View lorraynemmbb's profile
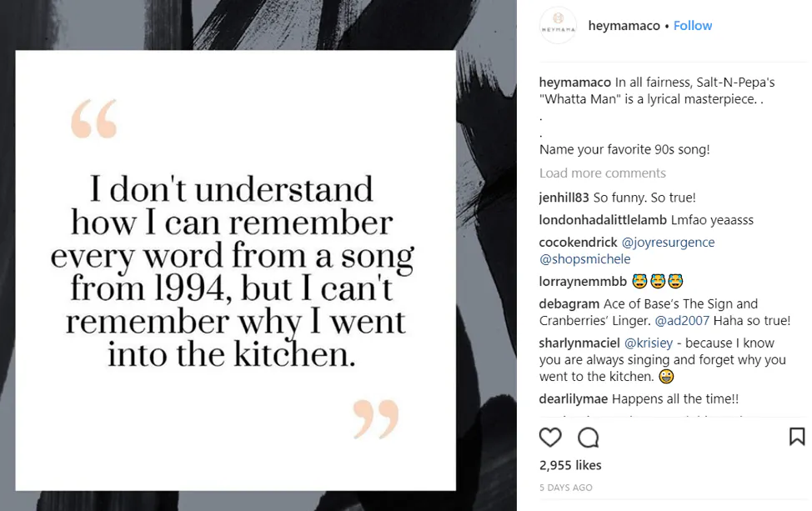The width and height of the screenshot is (812, 511). point(583,282)
